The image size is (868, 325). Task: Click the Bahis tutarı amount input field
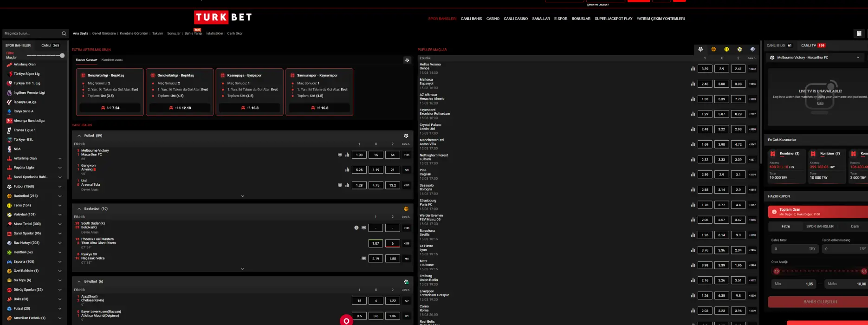click(794, 249)
